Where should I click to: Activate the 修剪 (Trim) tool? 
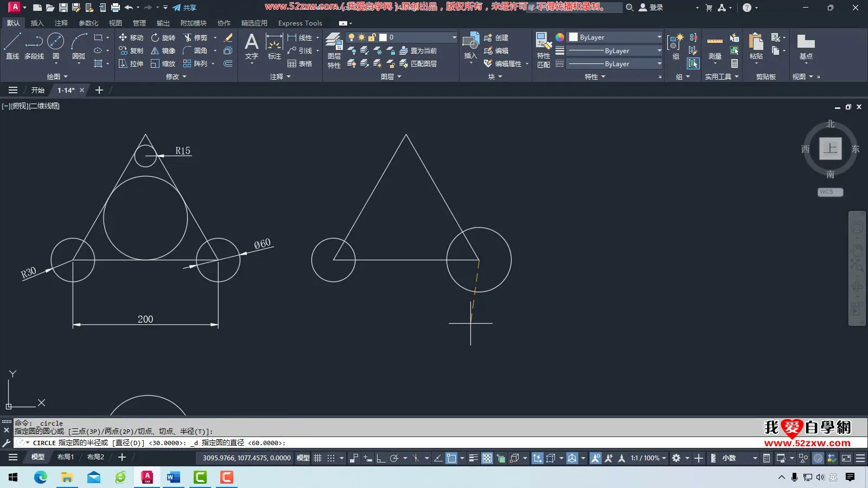[x=195, y=37]
